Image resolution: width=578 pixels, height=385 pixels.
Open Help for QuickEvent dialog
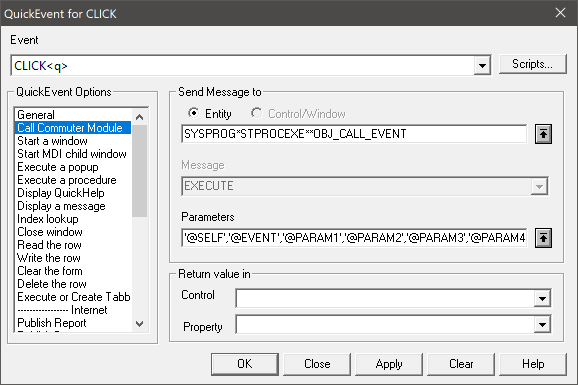(533, 364)
